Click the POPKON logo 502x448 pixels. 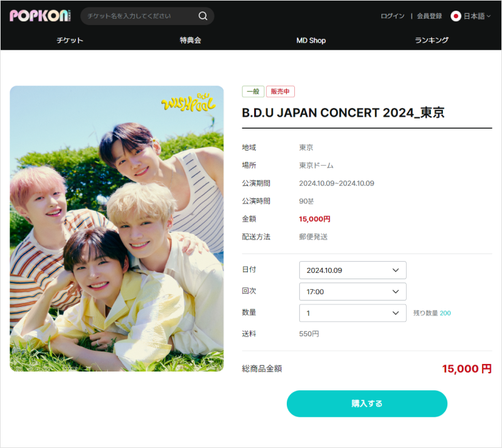click(40, 16)
